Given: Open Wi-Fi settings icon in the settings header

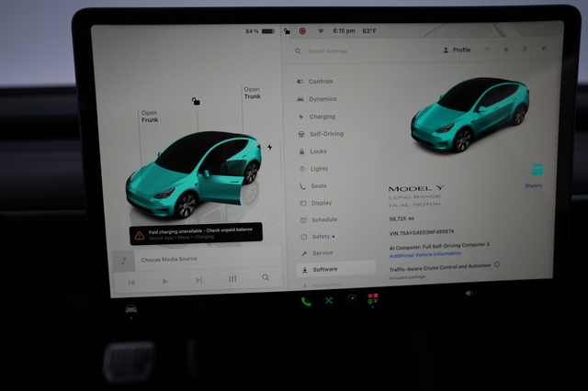Looking at the screenshot, I should click(543, 49).
